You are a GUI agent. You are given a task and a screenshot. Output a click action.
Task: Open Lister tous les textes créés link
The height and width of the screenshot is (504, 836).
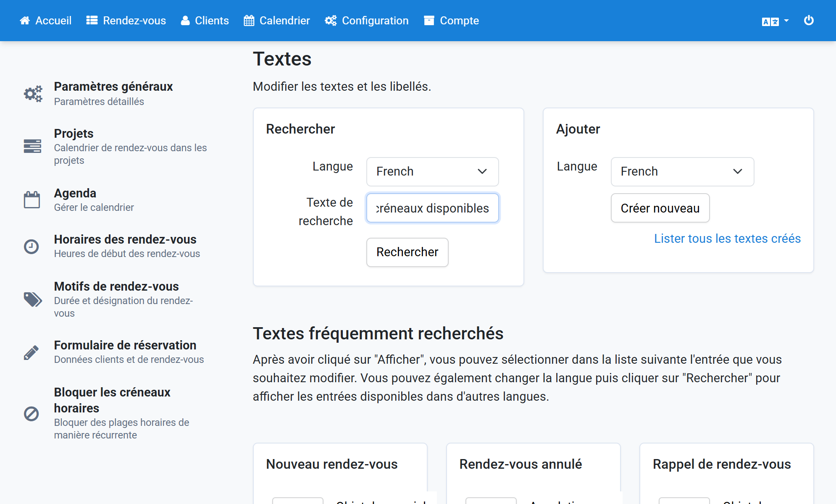727,239
